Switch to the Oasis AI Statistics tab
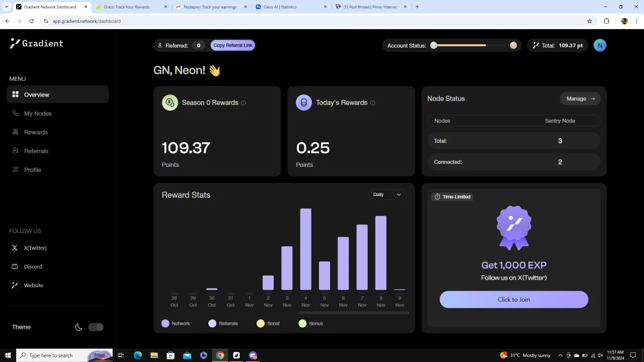Screen dimensions: 644x362 (x=290, y=7)
